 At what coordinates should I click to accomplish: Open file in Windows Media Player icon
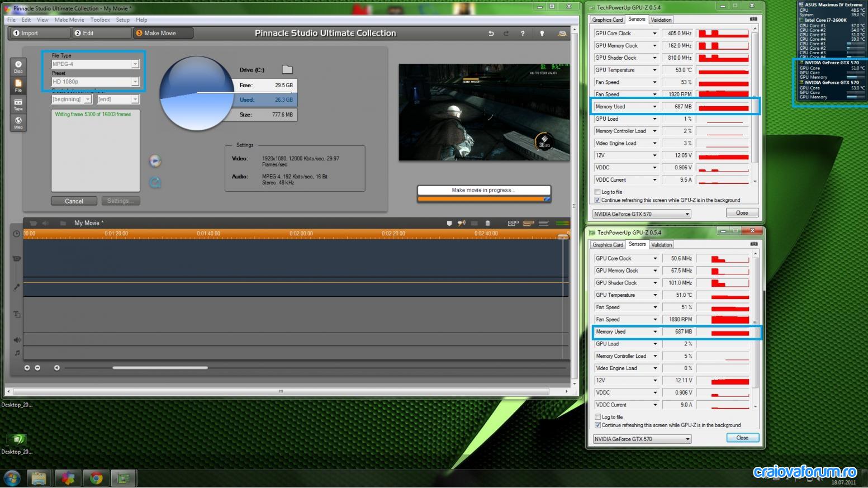pyautogui.click(x=155, y=161)
